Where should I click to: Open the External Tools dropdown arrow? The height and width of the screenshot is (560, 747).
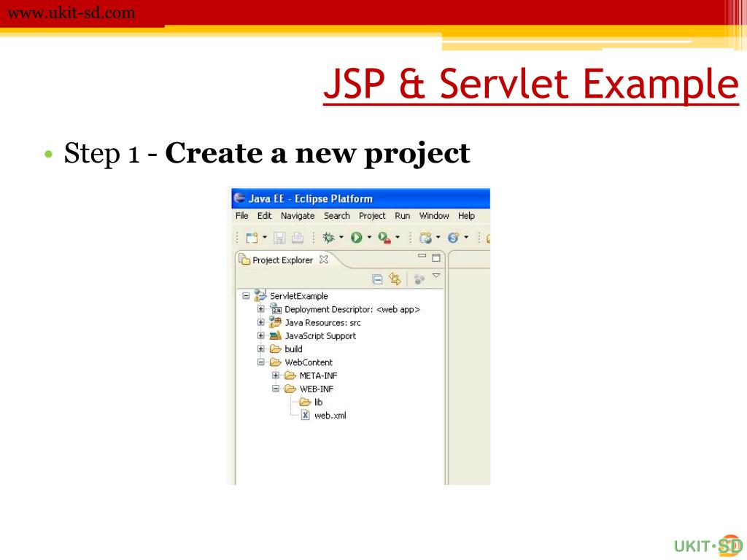[398, 237]
